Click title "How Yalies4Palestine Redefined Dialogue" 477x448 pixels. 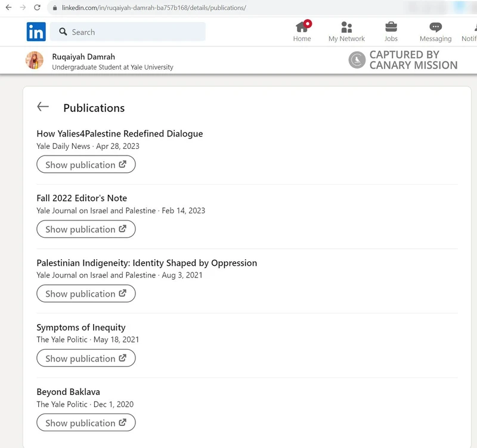point(120,133)
